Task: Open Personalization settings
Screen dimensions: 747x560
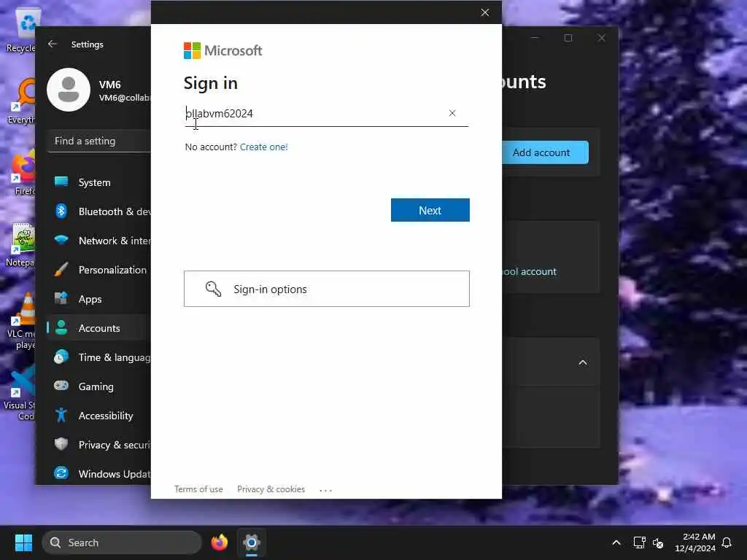Action: [x=99, y=270]
